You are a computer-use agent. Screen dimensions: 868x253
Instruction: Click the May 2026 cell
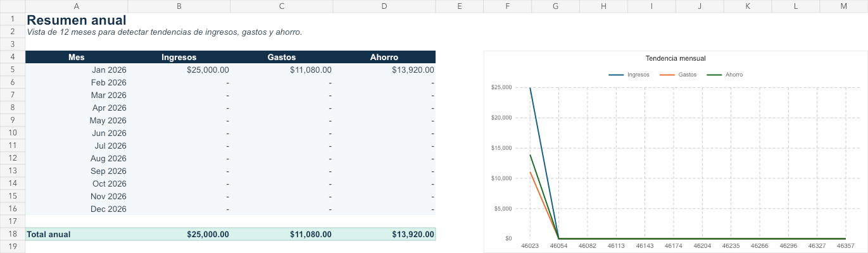click(77, 120)
